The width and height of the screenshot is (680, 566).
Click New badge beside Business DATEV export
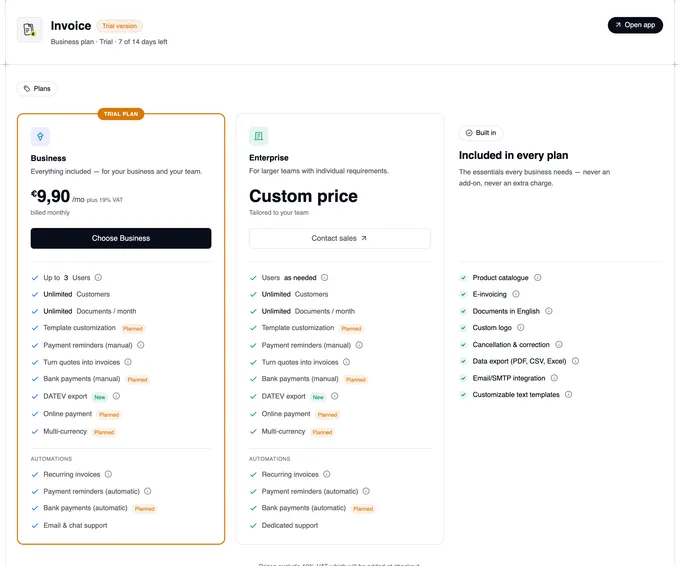(100, 397)
